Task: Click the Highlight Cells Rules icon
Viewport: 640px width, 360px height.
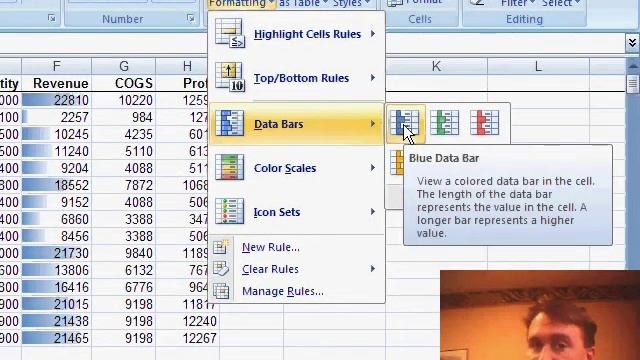Action: point(229,33)
